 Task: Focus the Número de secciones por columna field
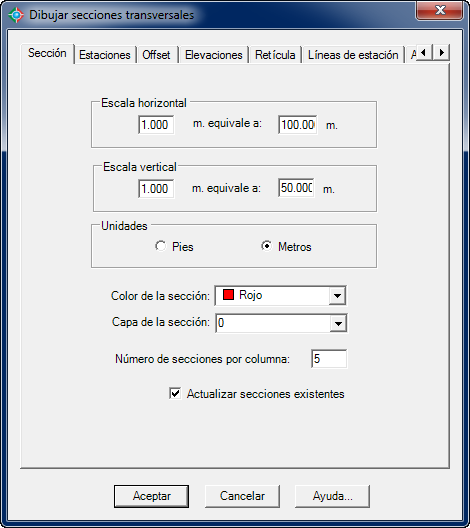point(329,359)
